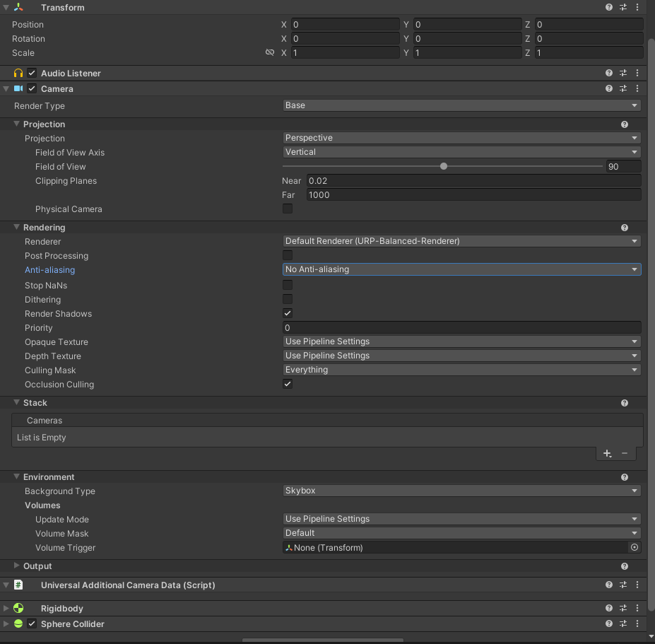
Task: Open the Opaque Texture dropdown
Action: [x=461, y=341]
